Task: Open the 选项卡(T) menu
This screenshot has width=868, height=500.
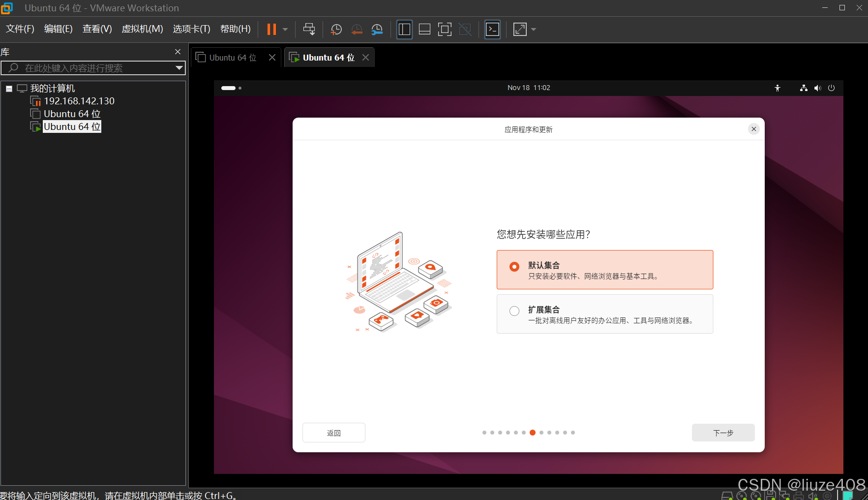Action: coord(192,29)
